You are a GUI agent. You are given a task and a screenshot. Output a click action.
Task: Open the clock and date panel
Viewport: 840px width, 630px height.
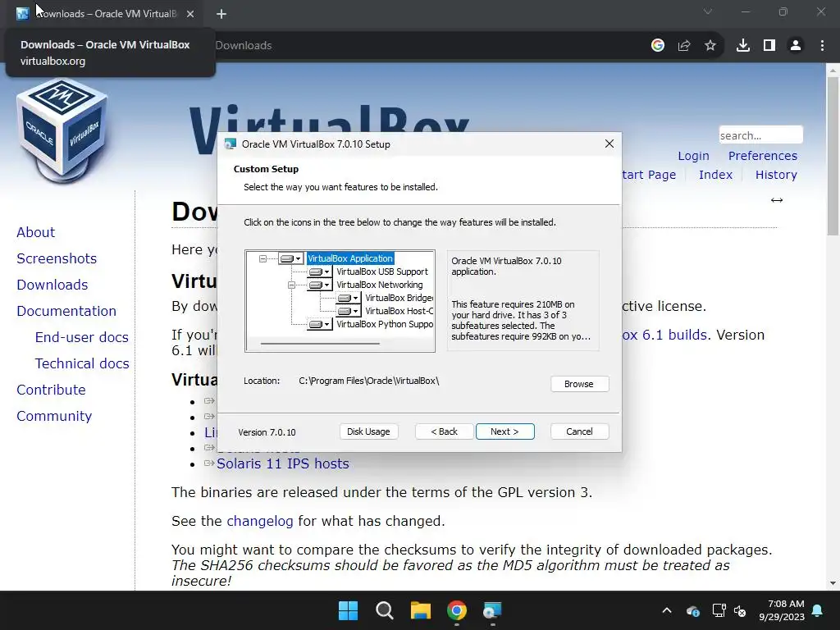[782, 610]
